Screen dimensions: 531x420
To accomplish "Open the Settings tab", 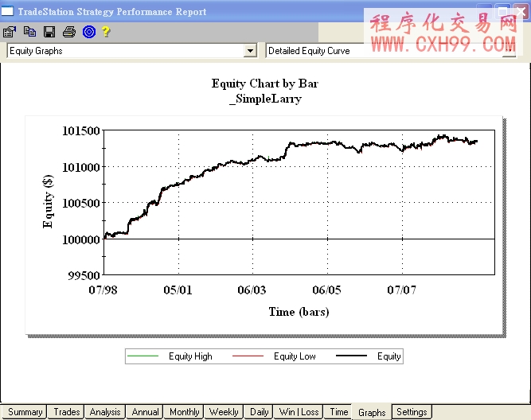I will [x=412, y=412].
